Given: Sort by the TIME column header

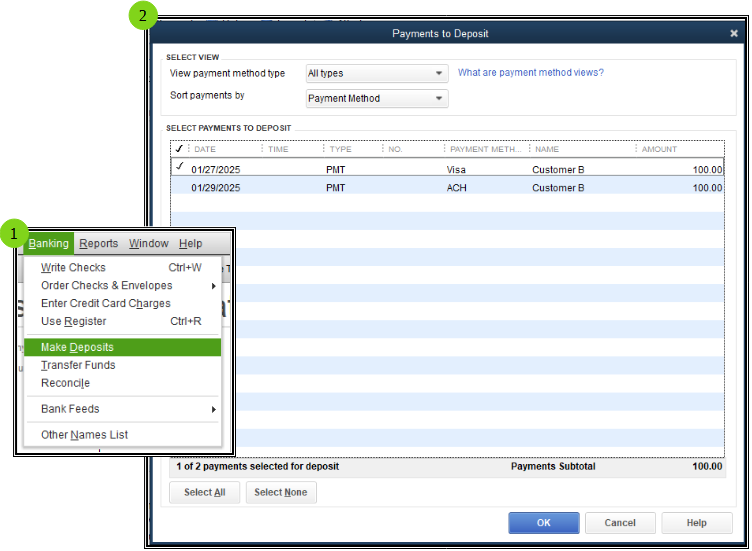Looking at the screenshot, I should [x=278, y=149].
